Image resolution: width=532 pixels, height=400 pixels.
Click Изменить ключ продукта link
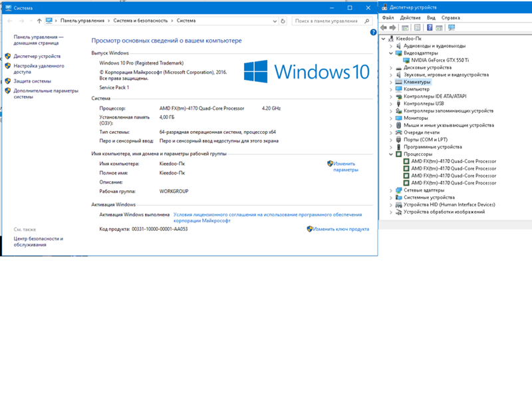click(340, 229)
